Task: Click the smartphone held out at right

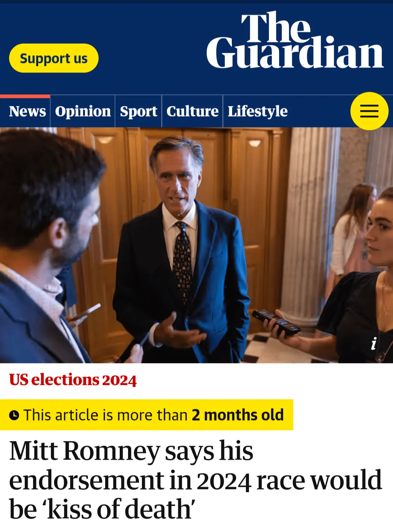Action: point(276,322)
